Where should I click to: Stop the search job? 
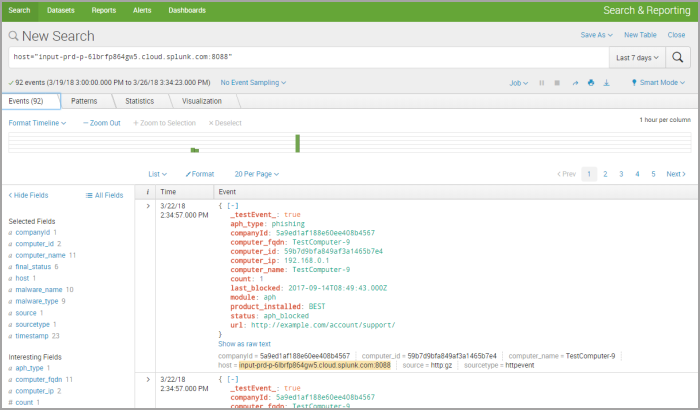[558, 83]
